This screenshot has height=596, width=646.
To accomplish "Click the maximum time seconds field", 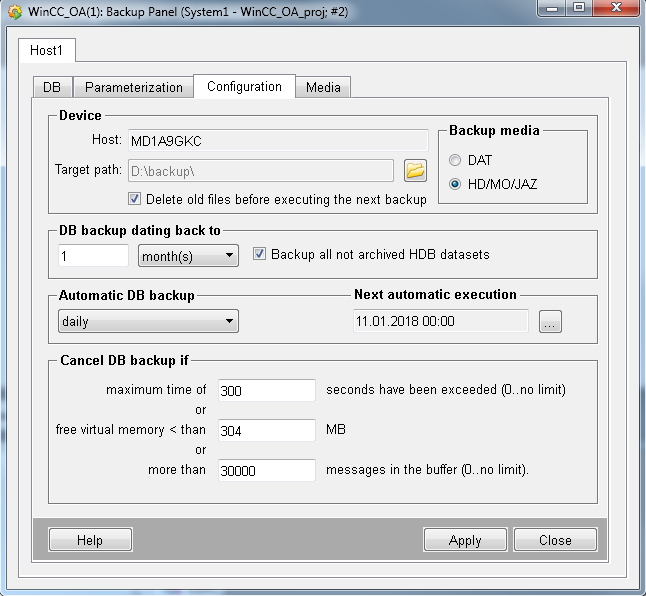I will [x=266, y=390].
